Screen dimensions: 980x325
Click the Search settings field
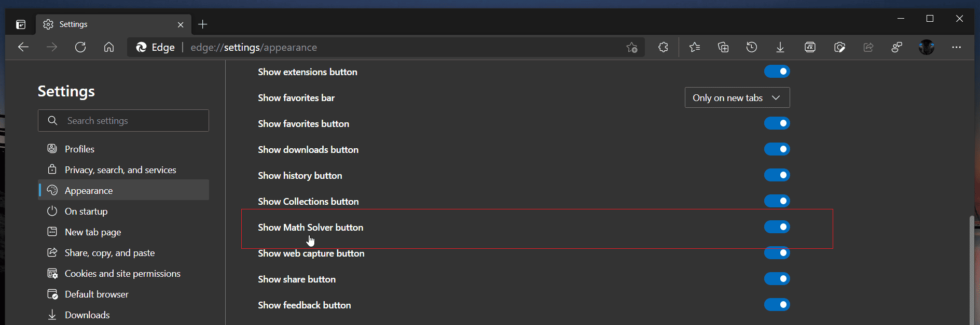click(123, 120)
